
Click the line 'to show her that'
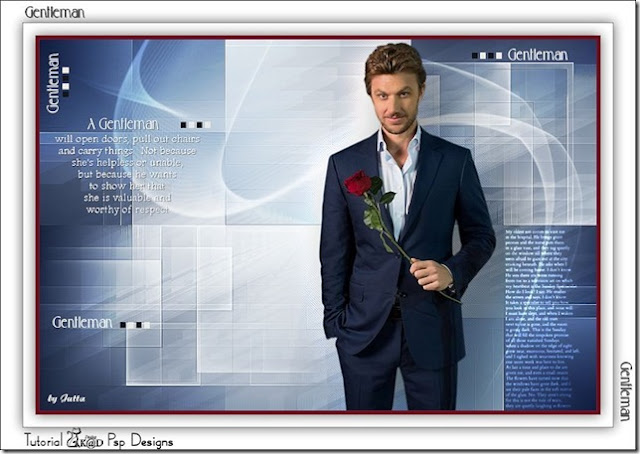tap(127, 186)
